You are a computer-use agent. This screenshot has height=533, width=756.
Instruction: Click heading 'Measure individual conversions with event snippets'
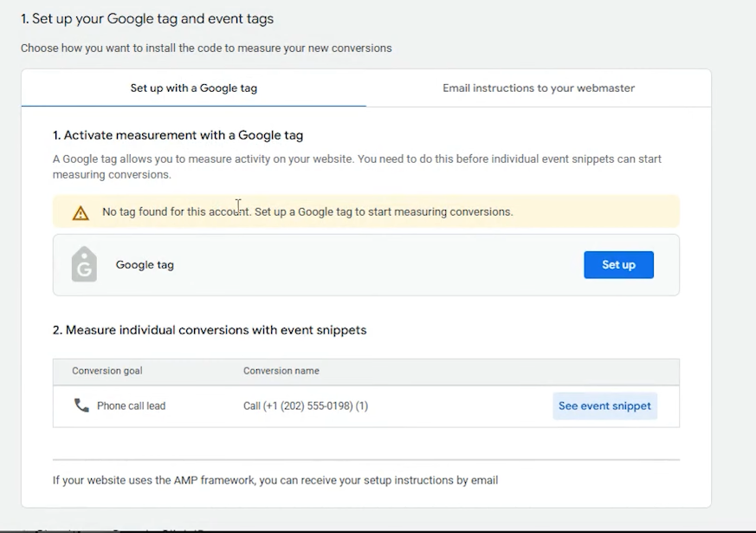click(x=210, y=330)
